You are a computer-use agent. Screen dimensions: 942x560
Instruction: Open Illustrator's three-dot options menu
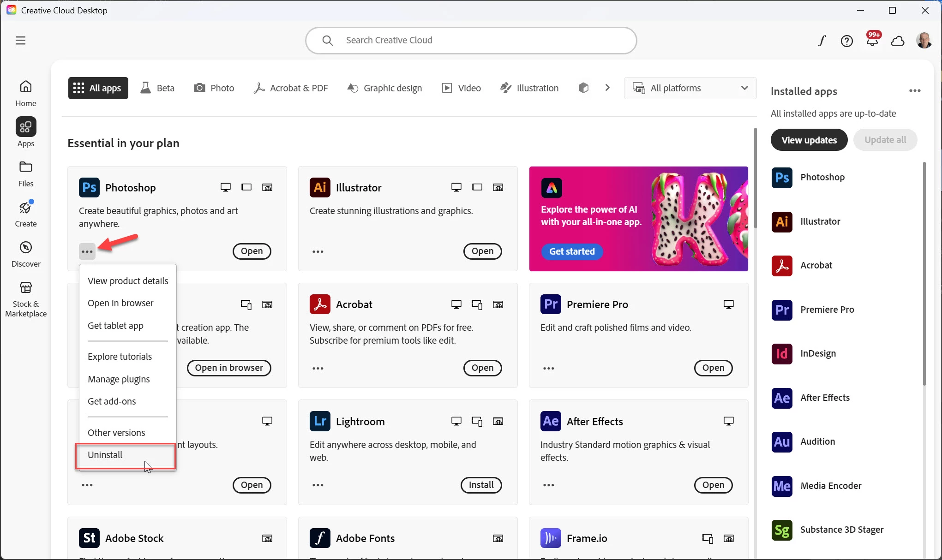(x=318, y=251)
